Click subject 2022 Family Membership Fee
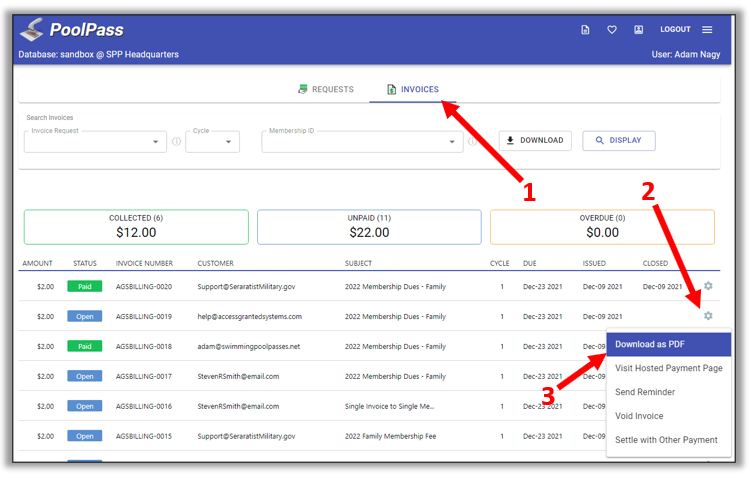 coord(390,436)
